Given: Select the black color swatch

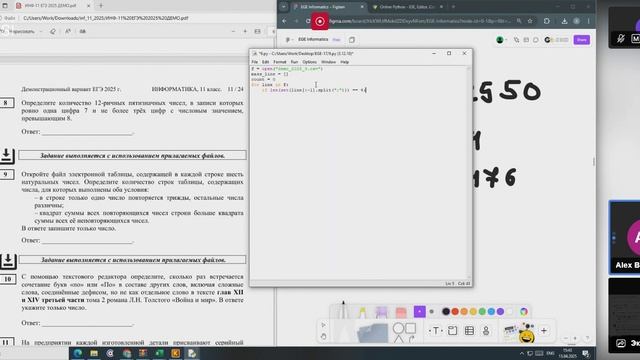Looking at the screenshot, I should point(446,312).
